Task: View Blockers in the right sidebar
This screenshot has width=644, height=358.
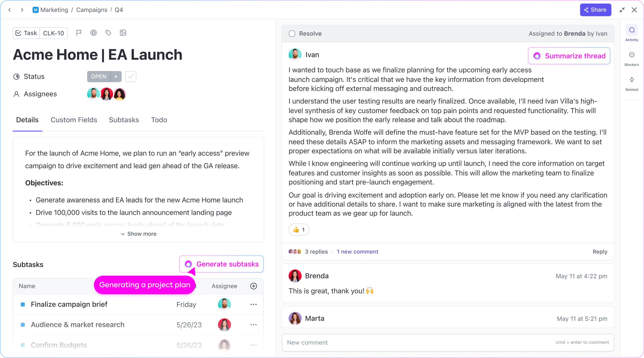Action: (632, 58)
